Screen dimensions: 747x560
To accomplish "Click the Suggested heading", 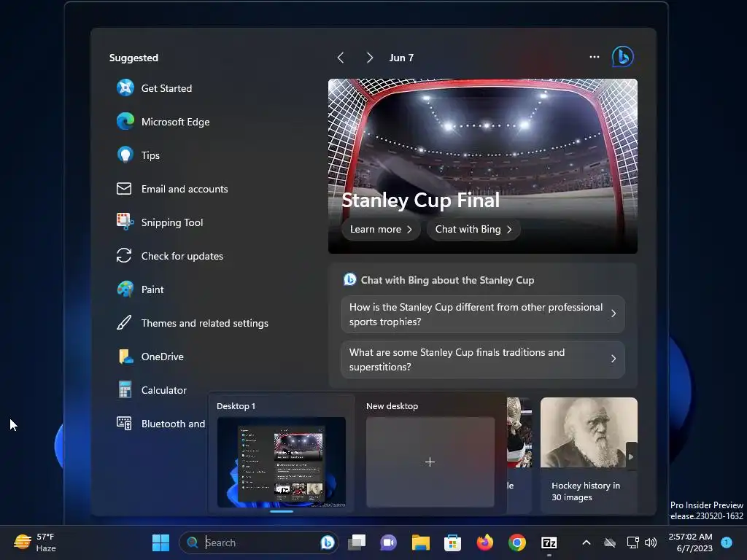I will click(x=133, y=58).
